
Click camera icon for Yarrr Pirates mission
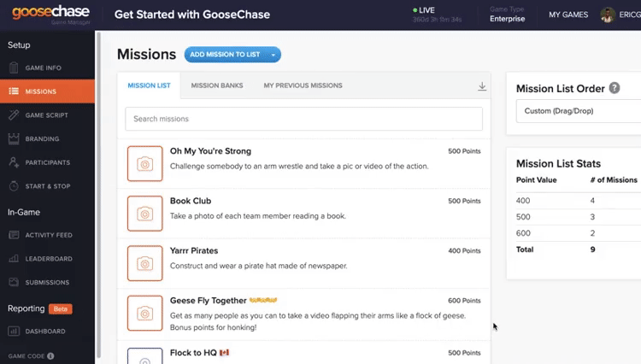tap(144, 263)
